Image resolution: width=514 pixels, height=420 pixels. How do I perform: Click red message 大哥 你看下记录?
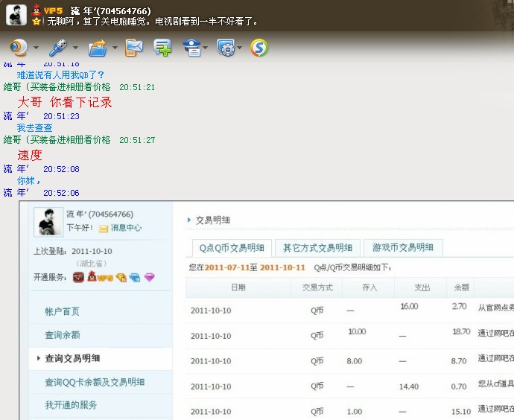(x=65, y=102)
